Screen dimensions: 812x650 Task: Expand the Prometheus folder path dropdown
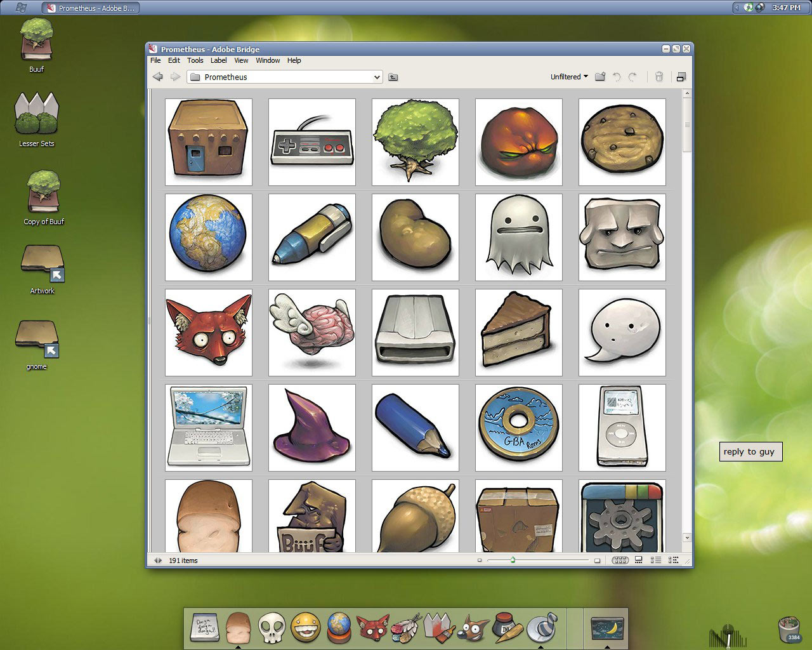(377, 77)
